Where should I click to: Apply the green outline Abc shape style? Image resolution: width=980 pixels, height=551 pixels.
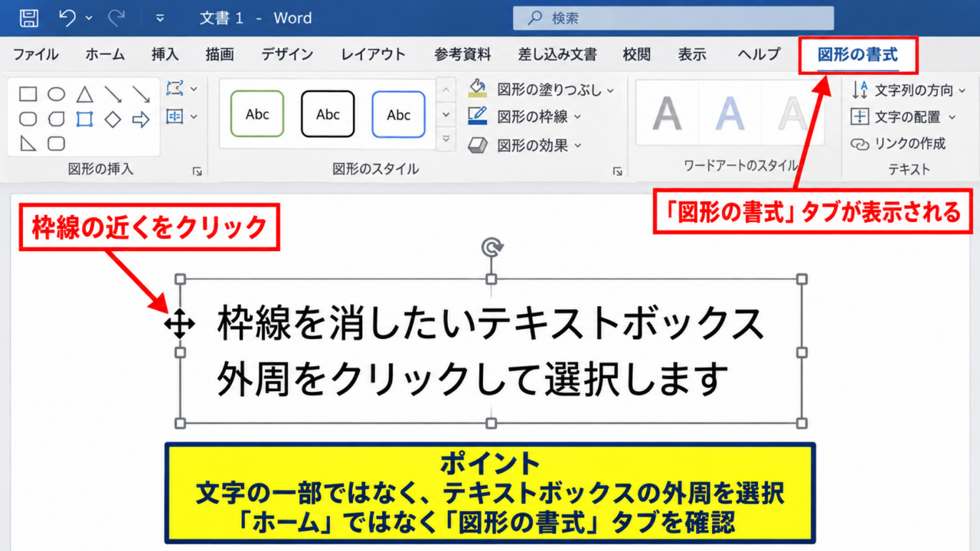(x=257, y=114)
